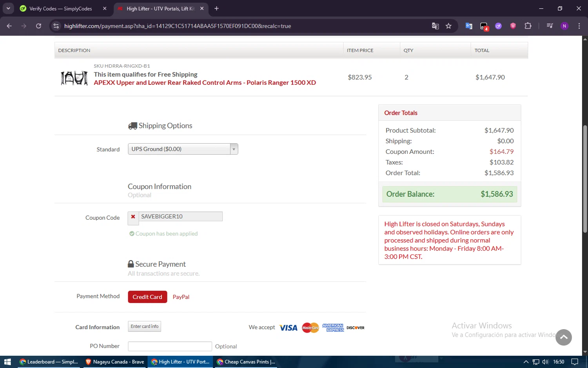Screen dimensions: 588x368
Task: Click the DESCRIPTION column header
Action: coord(74,51)
